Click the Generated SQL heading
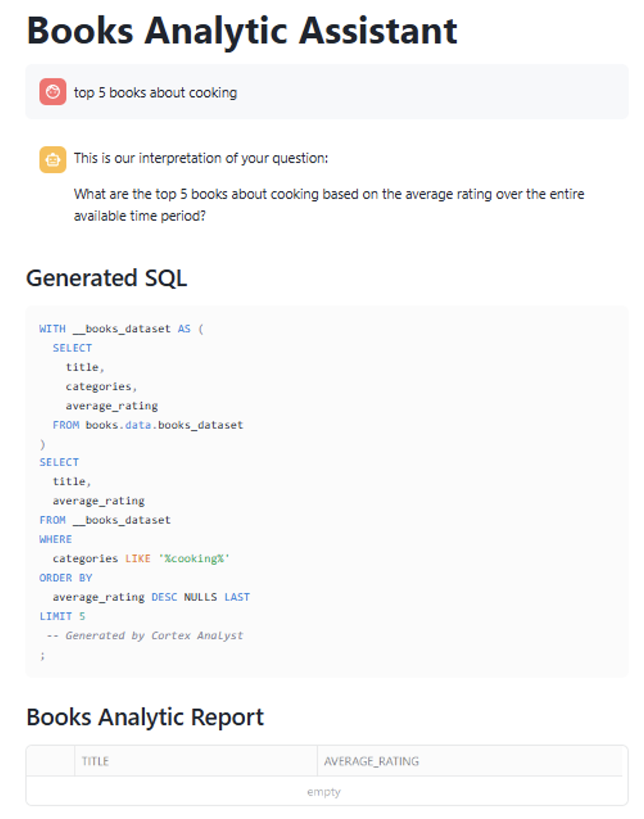This screenshot has width=644, height=819. (x=106, y=278)
